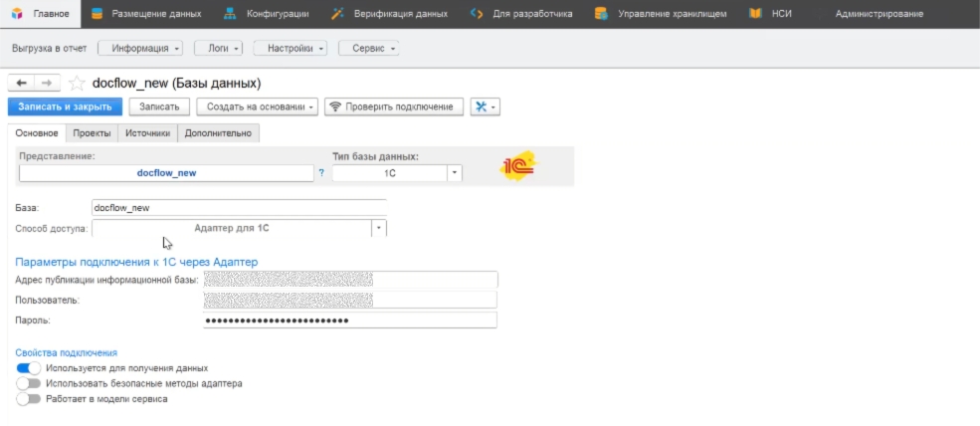This screenshot has height=426, width=980.
Task: Enable 'Использовать безопасные методы адаптера' toggle
Action: pos(29,383)
